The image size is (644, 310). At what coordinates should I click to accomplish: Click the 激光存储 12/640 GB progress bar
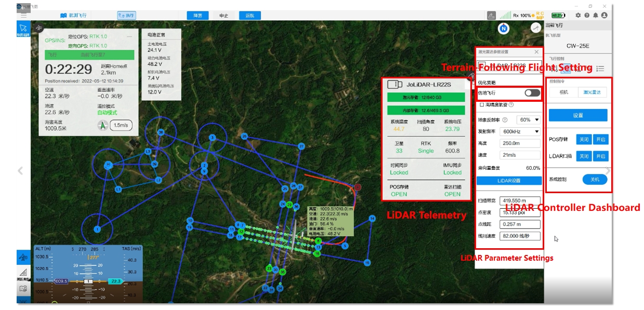click(425, 97)
